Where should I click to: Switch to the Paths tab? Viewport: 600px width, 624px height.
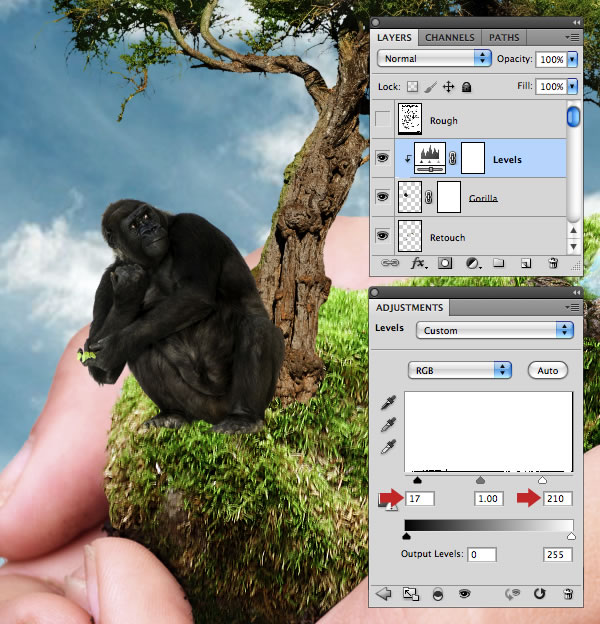[504, 37]
